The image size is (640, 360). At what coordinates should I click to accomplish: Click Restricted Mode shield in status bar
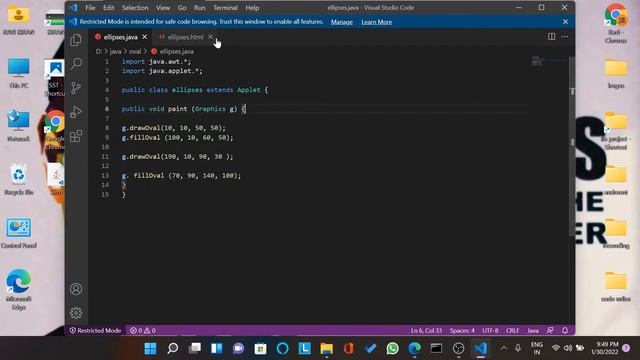pyautogui.click(x=95, y=330)
